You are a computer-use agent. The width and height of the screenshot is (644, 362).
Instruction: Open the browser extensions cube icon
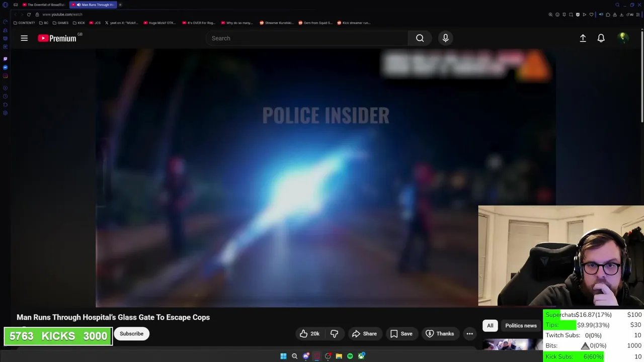pos(608,15)
